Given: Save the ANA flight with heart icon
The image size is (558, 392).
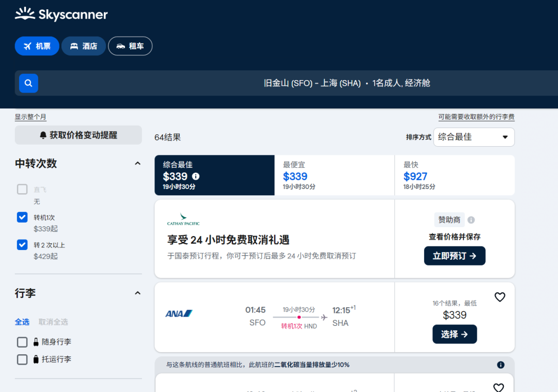Looking at the screenshot, I should pyautogui.click(x=500, y=297).
